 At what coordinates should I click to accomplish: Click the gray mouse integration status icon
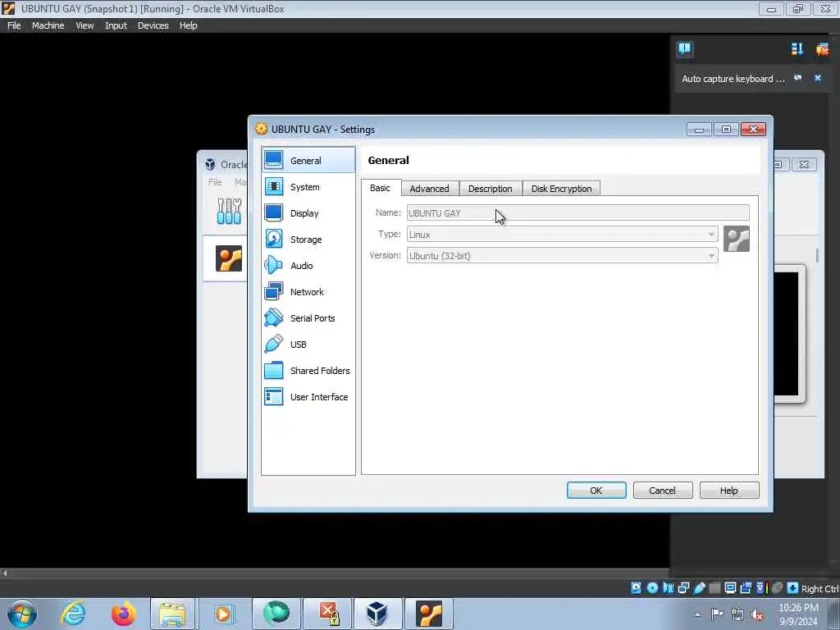pos(778,587)
